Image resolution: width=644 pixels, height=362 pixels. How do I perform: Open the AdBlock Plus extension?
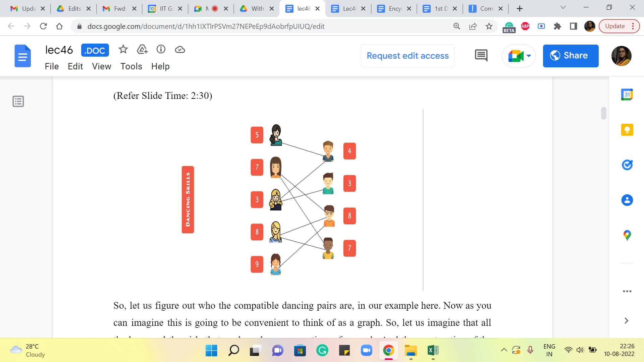[x=525, y=26]
